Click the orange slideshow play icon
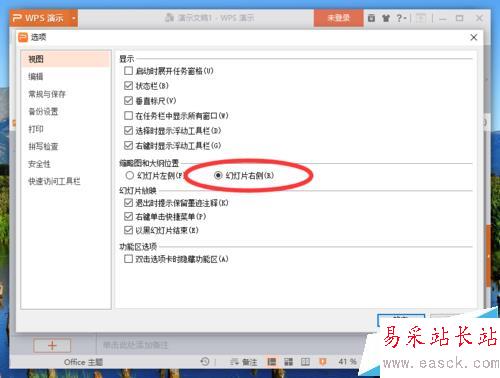 (323, 362)
